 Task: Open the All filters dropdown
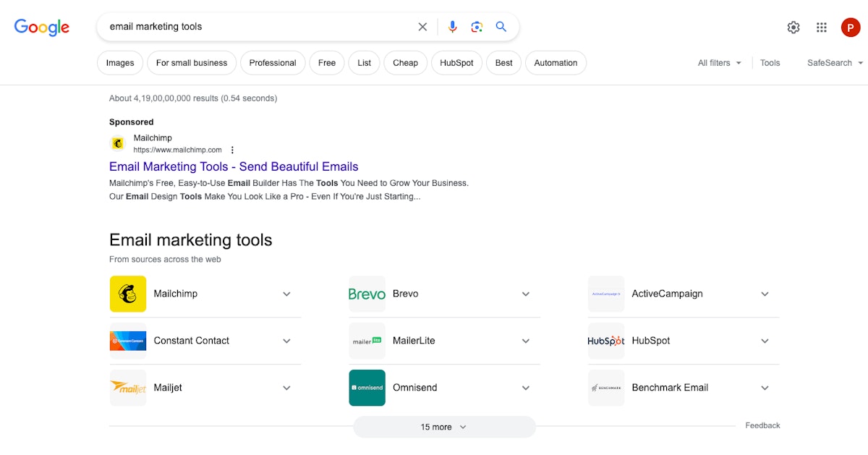pyautogui.click(x=719, y=63)
